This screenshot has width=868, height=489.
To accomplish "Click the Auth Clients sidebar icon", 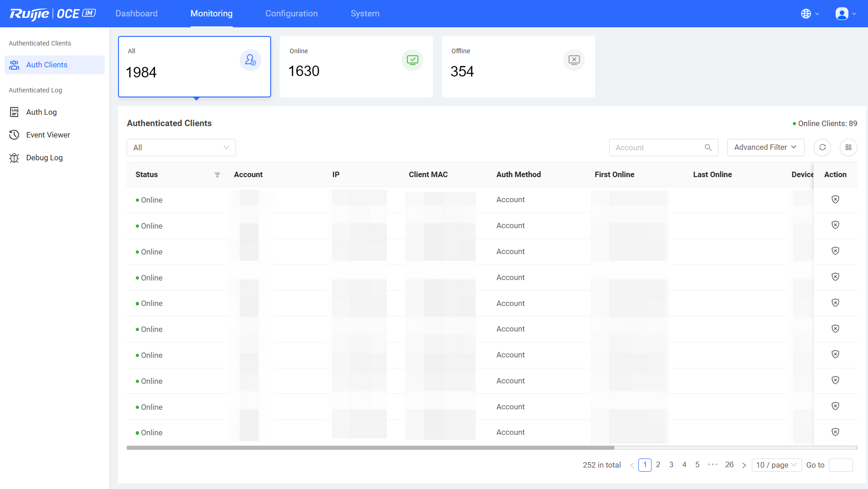I will (15, 65).
